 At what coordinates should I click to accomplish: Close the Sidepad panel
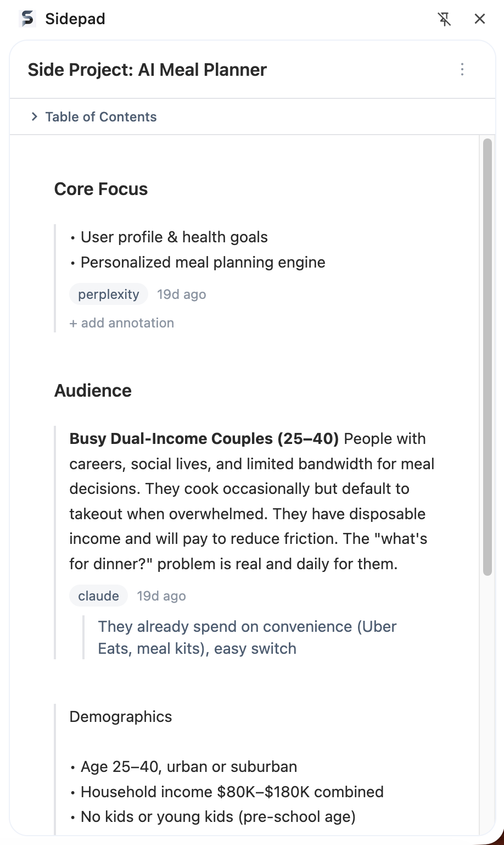click(x=479, y=19)
